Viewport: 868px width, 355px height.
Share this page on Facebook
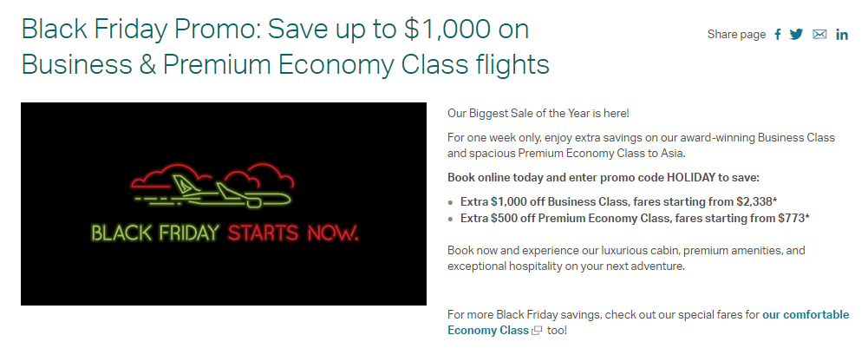[x=778, y=35]
